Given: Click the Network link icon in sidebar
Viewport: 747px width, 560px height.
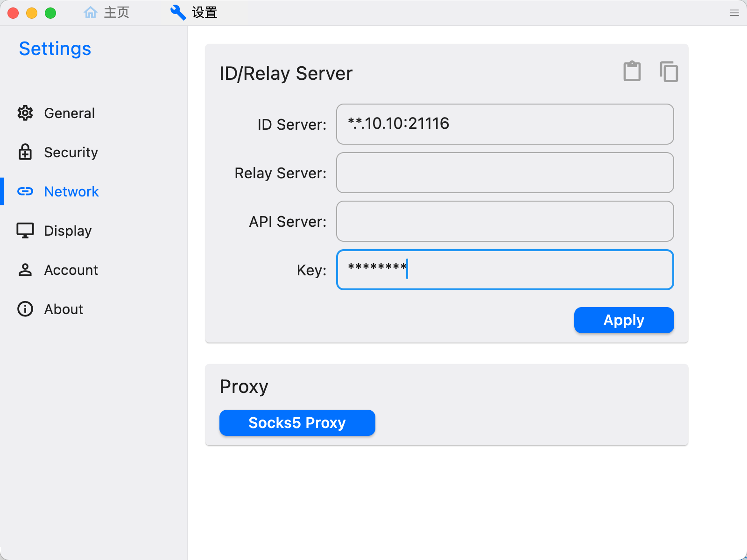Looking at the screenshot, I should tap(25, 191).
